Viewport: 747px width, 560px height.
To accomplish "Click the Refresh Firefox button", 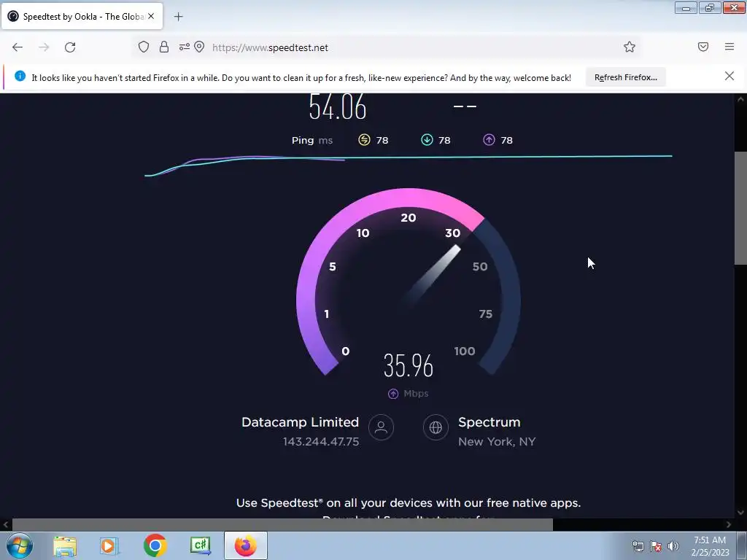I will (625, 77).
